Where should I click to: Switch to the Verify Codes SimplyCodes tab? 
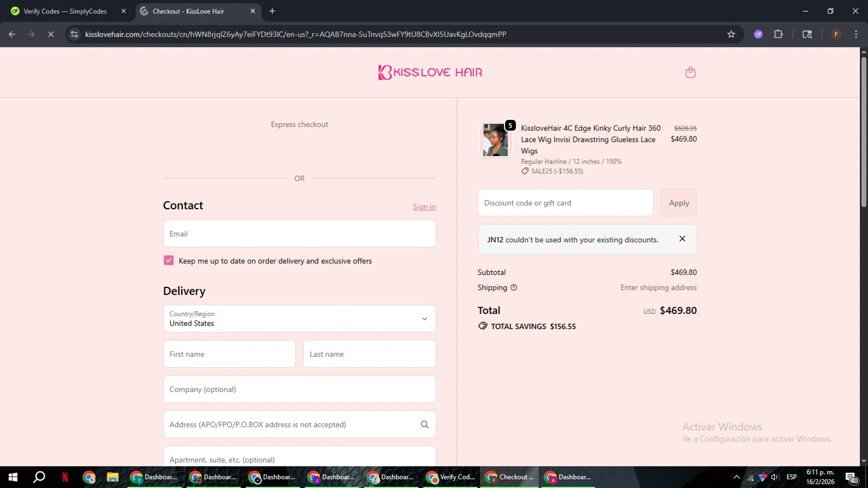point(68,11)
